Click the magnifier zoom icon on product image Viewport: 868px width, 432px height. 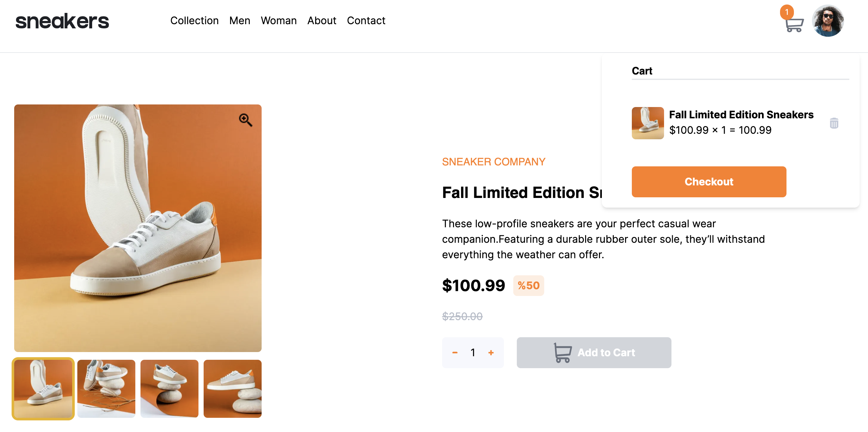click(x=245, y=120)
